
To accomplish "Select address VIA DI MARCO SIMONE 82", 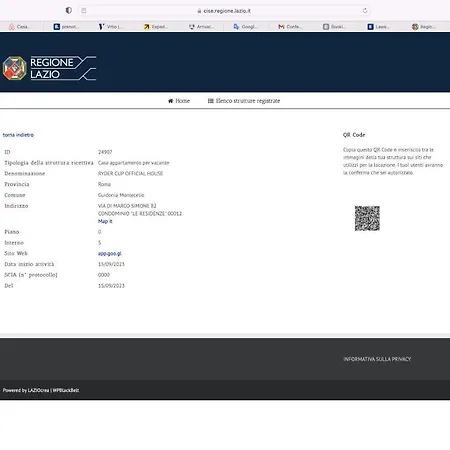I will pyautogui.click(x=127, y=206).
